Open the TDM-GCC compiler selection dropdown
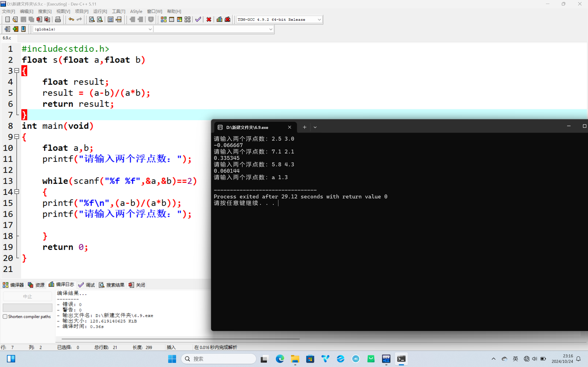 pos(319,19)
